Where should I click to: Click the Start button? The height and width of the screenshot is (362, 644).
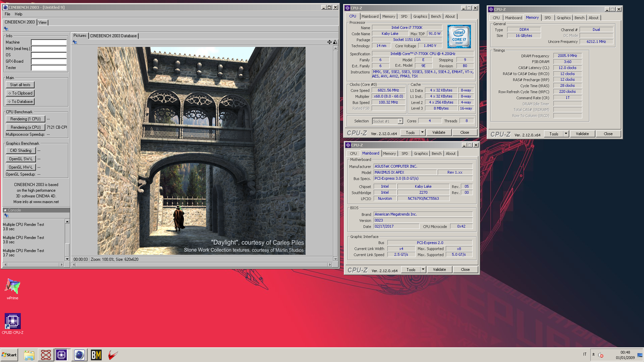tap(9, 355)
